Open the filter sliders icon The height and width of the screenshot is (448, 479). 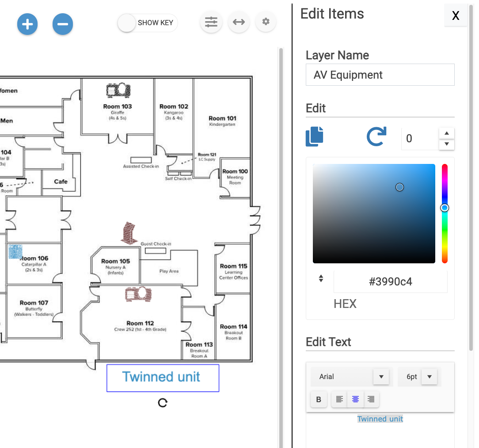coord(211,22)
